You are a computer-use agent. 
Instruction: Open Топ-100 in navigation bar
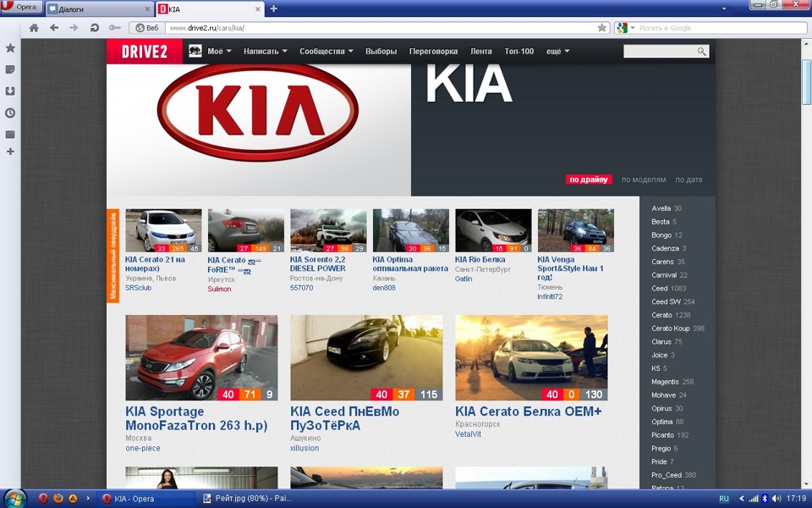[518, 52]
